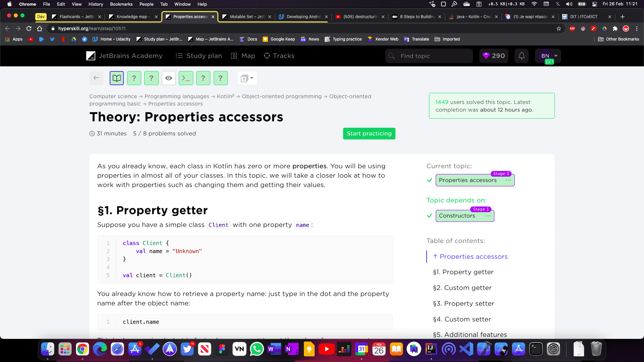Reload the page in Chrome
Image resolution: width=644 pixels, height=362 pixels.
[x=29, y=28]
